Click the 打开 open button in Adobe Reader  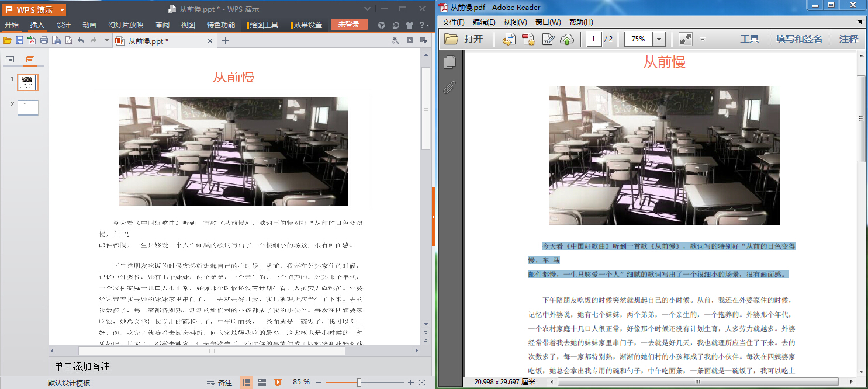coord(464,39)
